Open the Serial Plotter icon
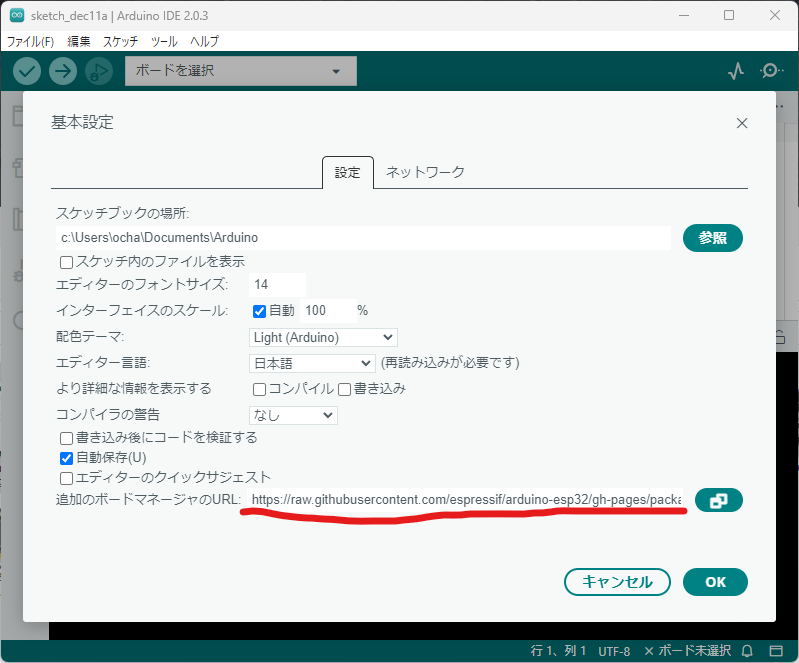The image size is (799, 663). (x=736, y=71)
